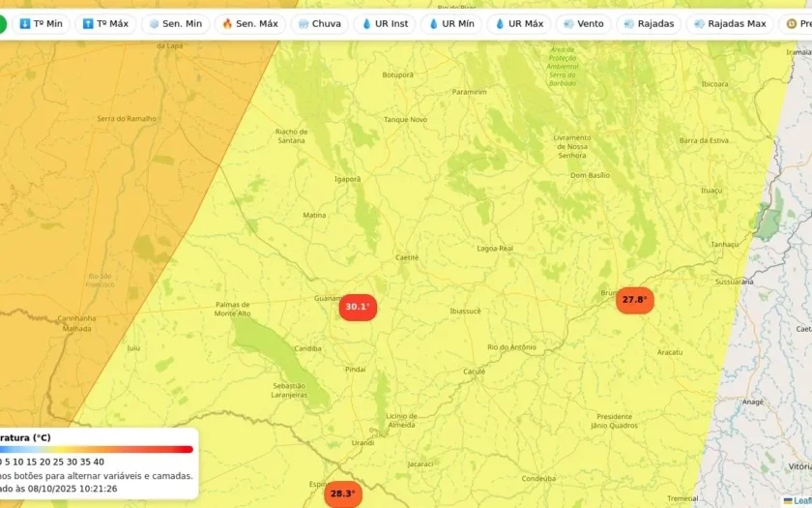Viewport: 812px width, 508px height.
Task: Click the temperature color gradient legend bar
Action: point(97,449)
